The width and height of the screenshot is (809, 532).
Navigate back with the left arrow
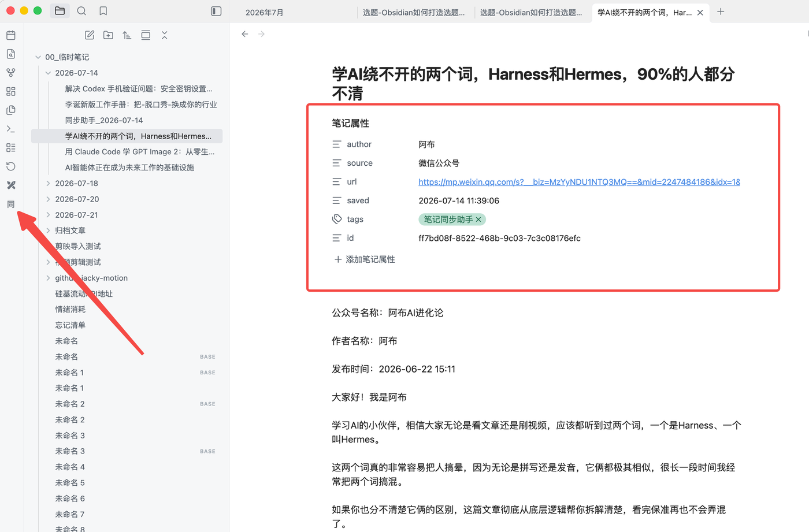[245, 34]
